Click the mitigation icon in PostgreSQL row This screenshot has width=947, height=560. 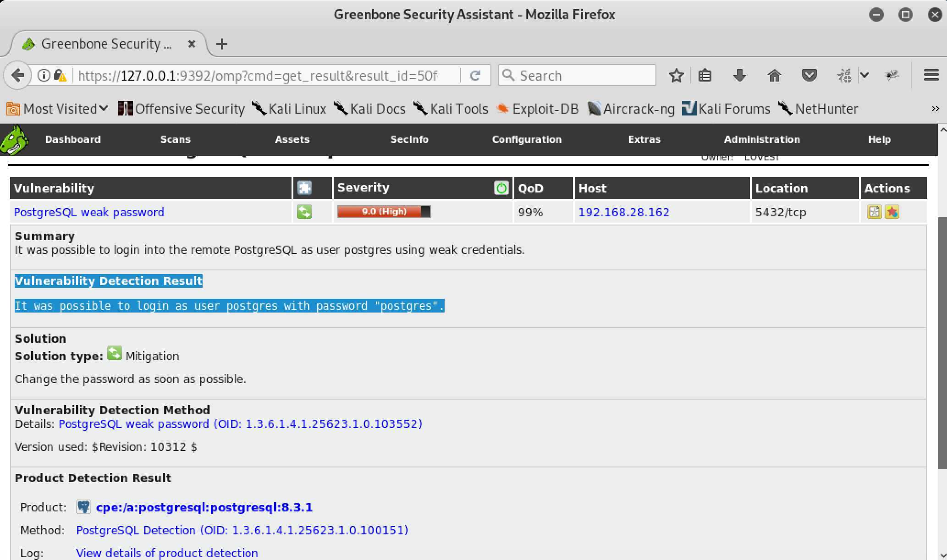pyautogui.click(x=304, y=212)
